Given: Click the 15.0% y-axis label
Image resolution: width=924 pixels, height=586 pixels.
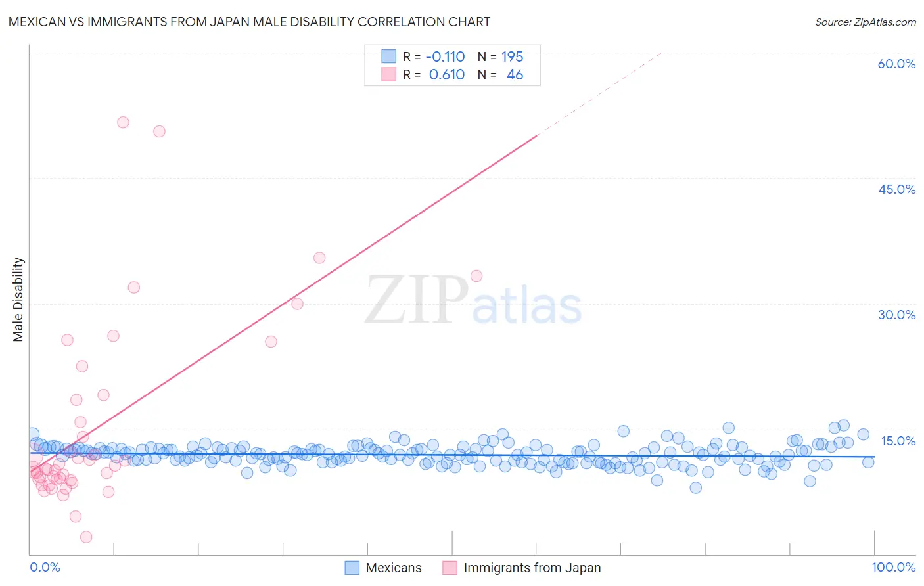Looking at the screenshot, I should pyautogui.click(x=898, y=441).
